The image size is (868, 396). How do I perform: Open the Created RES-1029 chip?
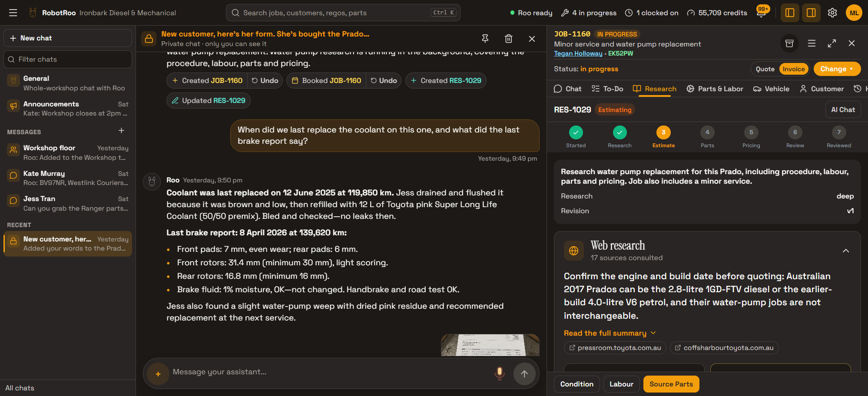pyautogui.click(x=446, y=80)
